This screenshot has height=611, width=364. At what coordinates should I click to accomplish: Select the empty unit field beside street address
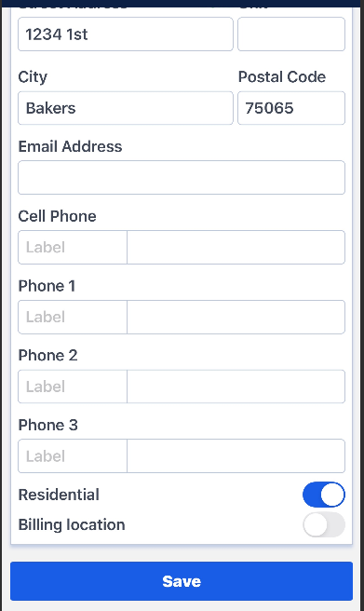tap(291, 34)
